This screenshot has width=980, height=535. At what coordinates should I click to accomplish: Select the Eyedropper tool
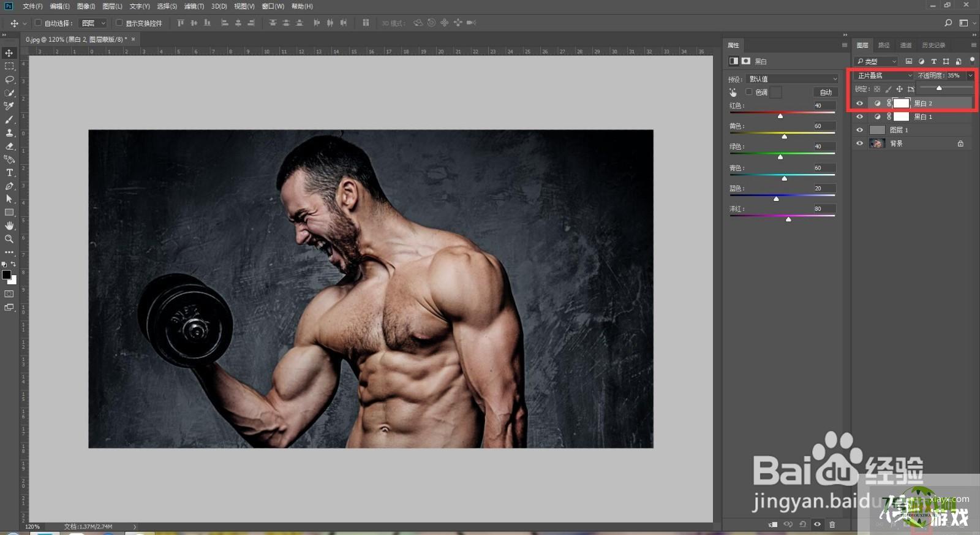point(9,106)
